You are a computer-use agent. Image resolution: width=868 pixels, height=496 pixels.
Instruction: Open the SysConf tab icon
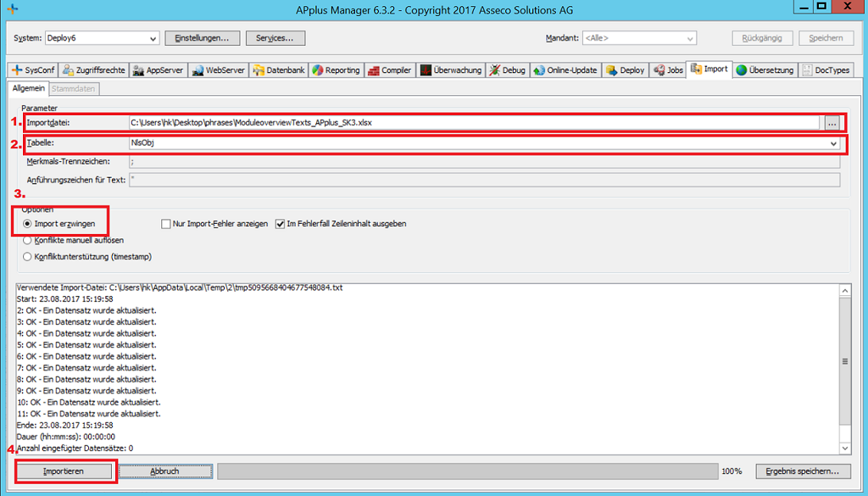pyautogui.click(x=16, y=70)
